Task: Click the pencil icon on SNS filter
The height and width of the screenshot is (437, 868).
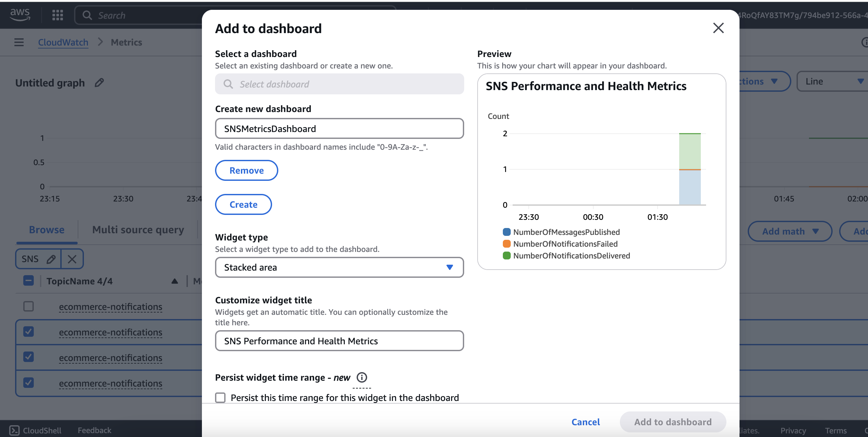Action: (x=51, y=259)
